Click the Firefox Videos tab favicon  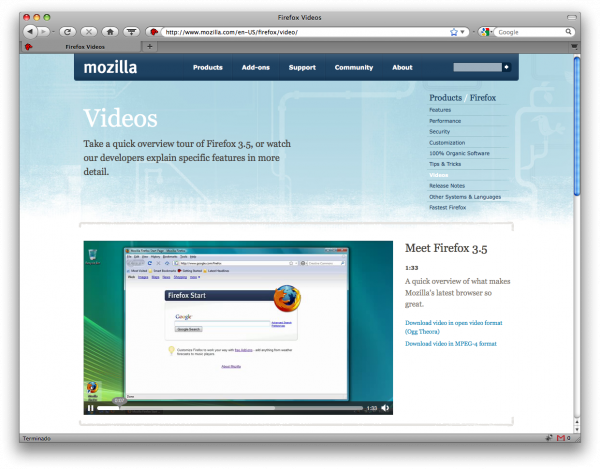28,47
